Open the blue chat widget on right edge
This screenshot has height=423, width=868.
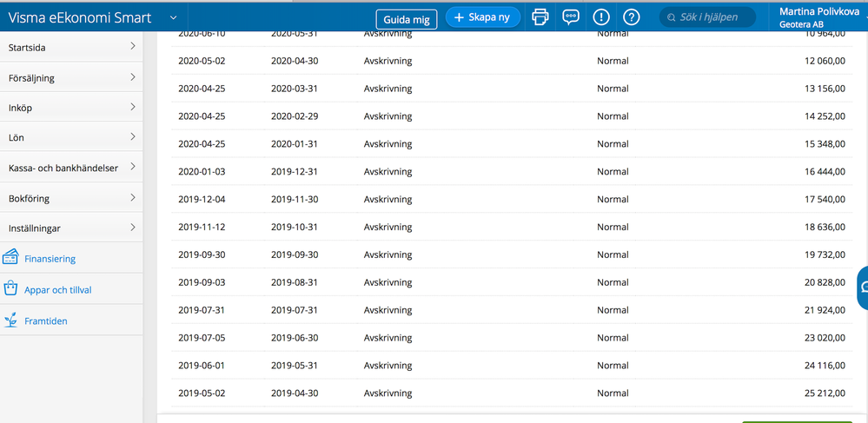coord(862,288)
